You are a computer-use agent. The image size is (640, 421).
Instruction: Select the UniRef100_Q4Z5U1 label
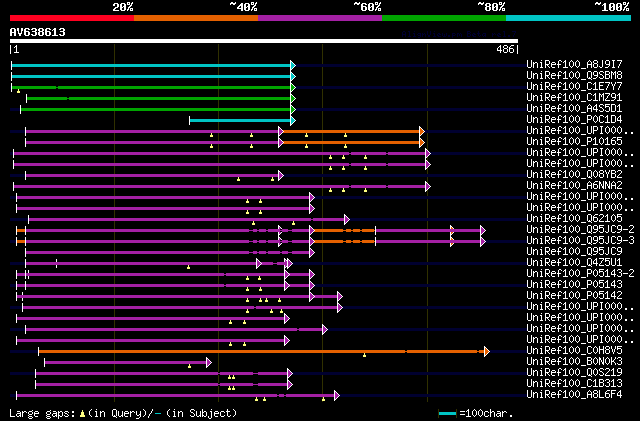coord(574,263)
